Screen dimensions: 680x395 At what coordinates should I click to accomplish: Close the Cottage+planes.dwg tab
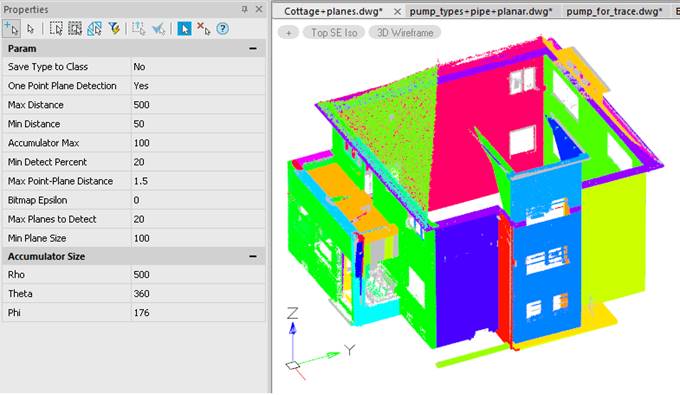click(397, 12)
